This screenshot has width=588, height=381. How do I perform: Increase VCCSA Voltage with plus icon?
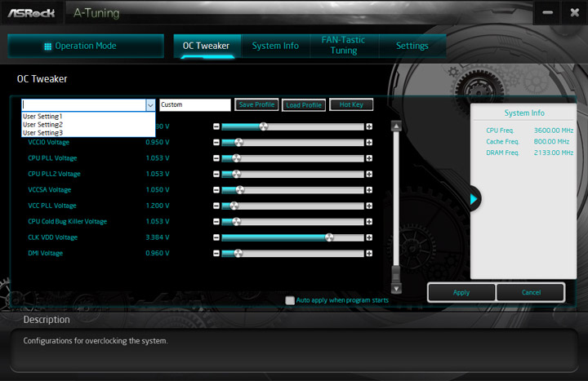click(369, 190)
